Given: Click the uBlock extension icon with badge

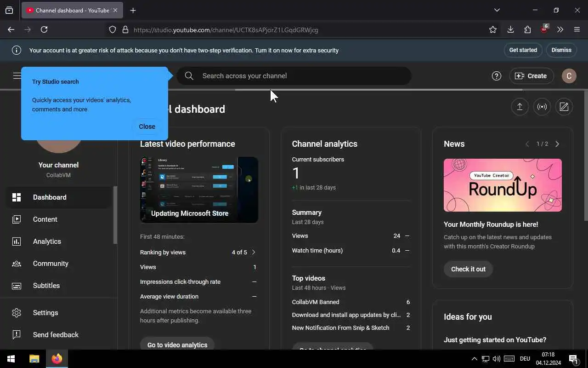Looking at the screenshot, I should pyautogui.click(x=544, y=29).
